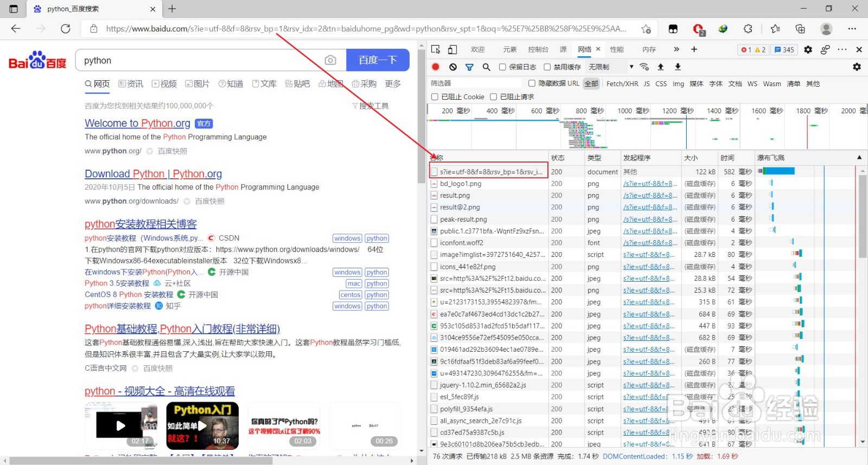
Task: Click the red record network log button
Action: tap(436, 67)
